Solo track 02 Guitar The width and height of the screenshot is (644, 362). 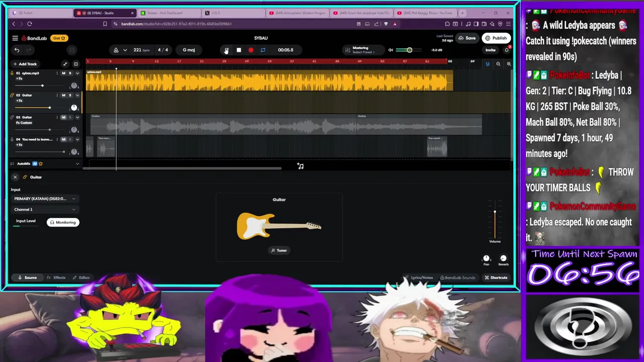70,95
